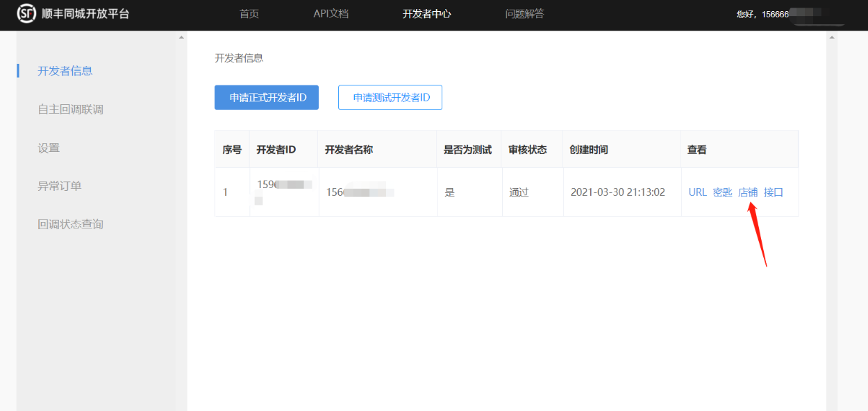Click the 创建时间 column header
The height and width of the screenshot is (411, 868).
click(x=588, y=150)
